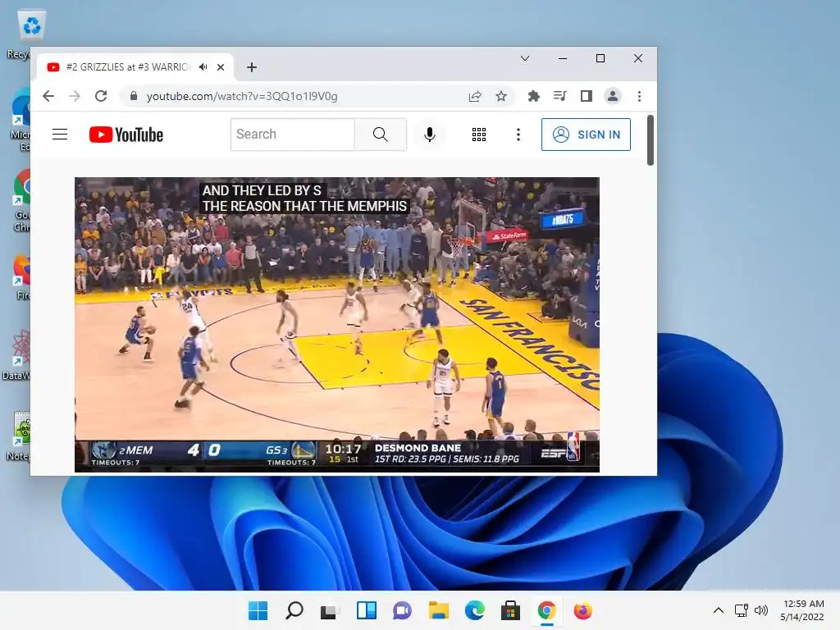Focus the YouTube Search field
The height and width of the screenshot is (630, 840).
click(x=293, y=135)
